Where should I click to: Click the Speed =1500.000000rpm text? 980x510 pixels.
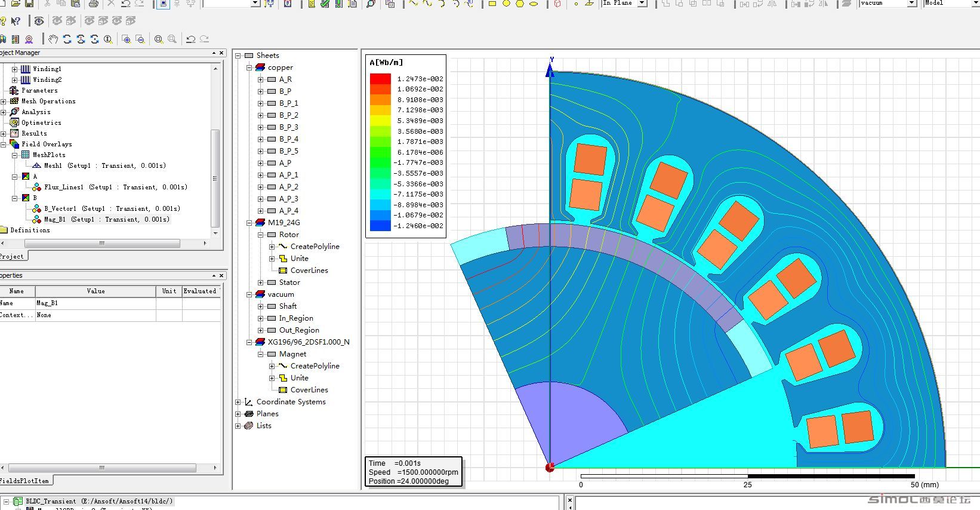pyautogui.click(x=413, y=472)
